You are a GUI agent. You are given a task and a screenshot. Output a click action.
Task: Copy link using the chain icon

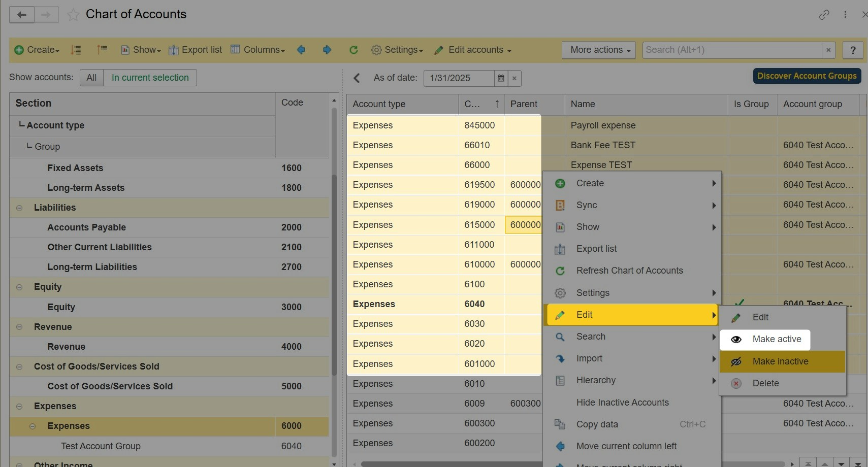[x=824, y=15]
